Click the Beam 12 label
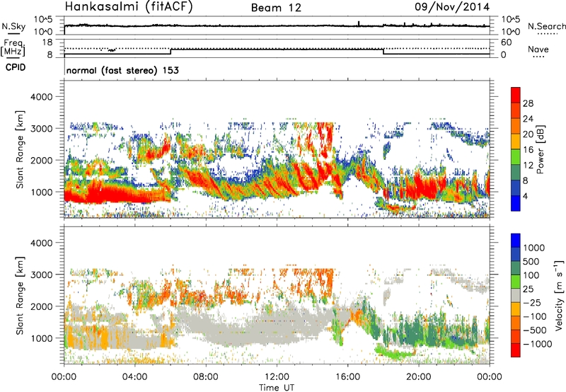The height and width of the screenshot is (392, 566). [x=276, y=8]
